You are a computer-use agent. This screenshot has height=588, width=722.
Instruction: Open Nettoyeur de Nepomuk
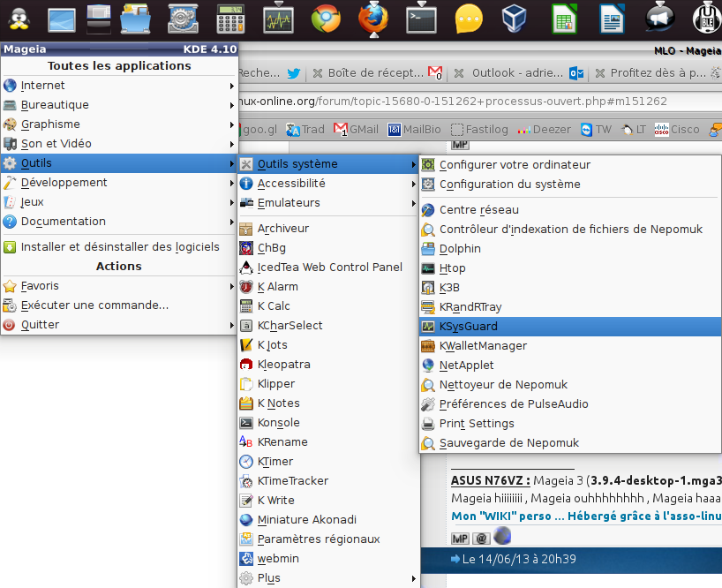tap(570, 384)
